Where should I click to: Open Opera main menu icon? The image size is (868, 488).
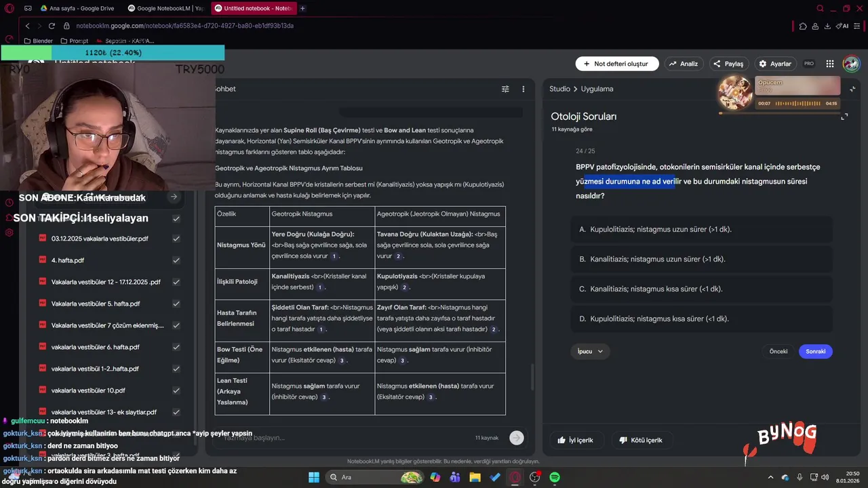[x=9, y=9]
